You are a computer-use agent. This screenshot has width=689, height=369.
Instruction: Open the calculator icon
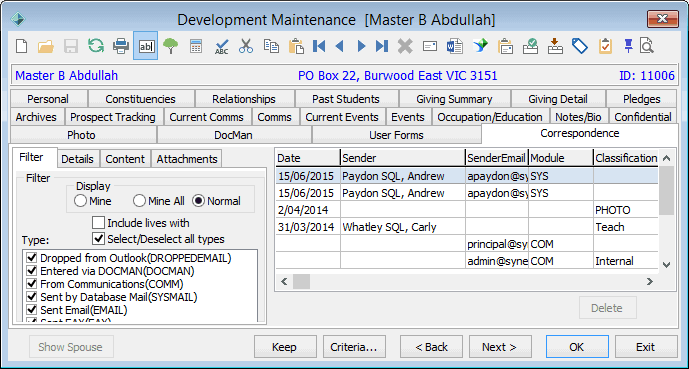pyautogui.click(x=196, y=46)
